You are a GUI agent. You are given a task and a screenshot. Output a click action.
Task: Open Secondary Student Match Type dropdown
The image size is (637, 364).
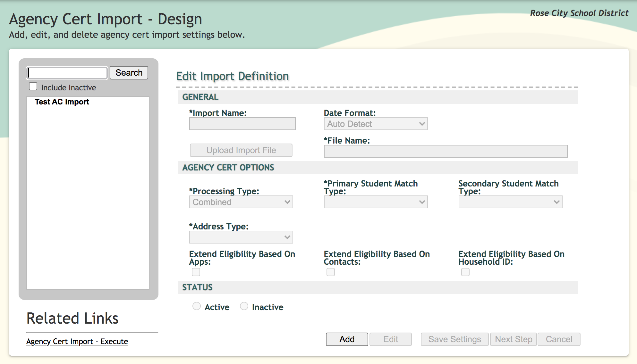510,202
